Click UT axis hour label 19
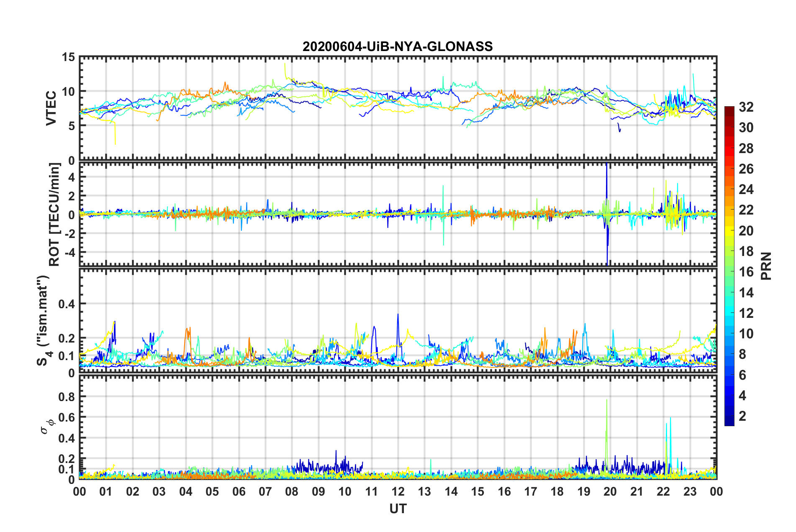Image resolution: width=796 pixels, height=532 pixels. coord(584,491)
